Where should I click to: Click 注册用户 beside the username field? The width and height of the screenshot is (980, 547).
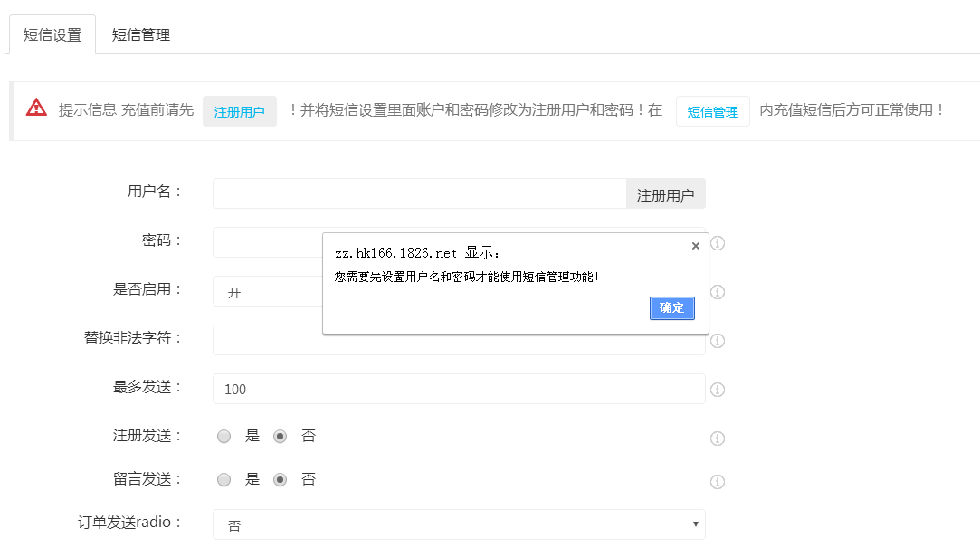[665, 193]
